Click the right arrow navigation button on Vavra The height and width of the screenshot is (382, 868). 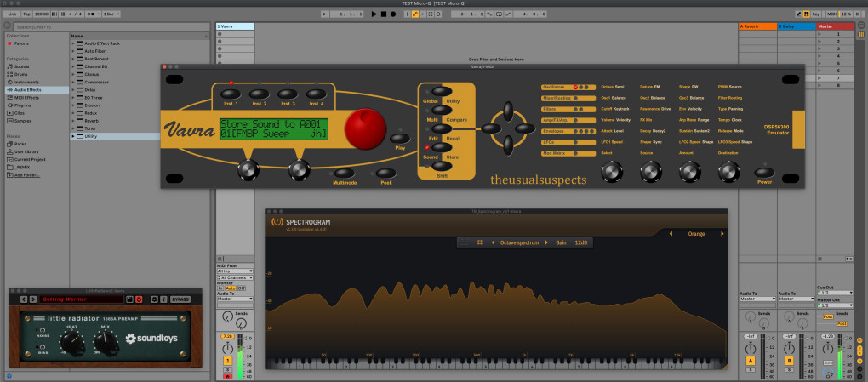525,128
